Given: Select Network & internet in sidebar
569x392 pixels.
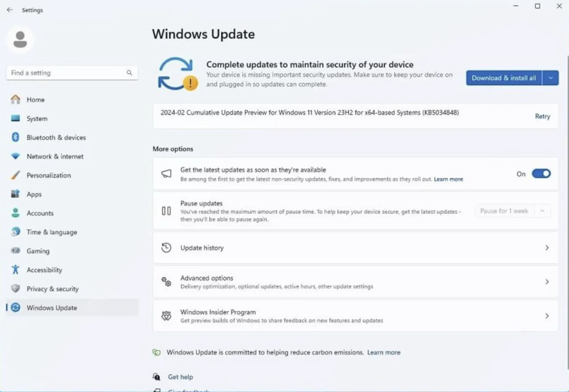Looking at the screenshot, I should click(x=72, y=156).
